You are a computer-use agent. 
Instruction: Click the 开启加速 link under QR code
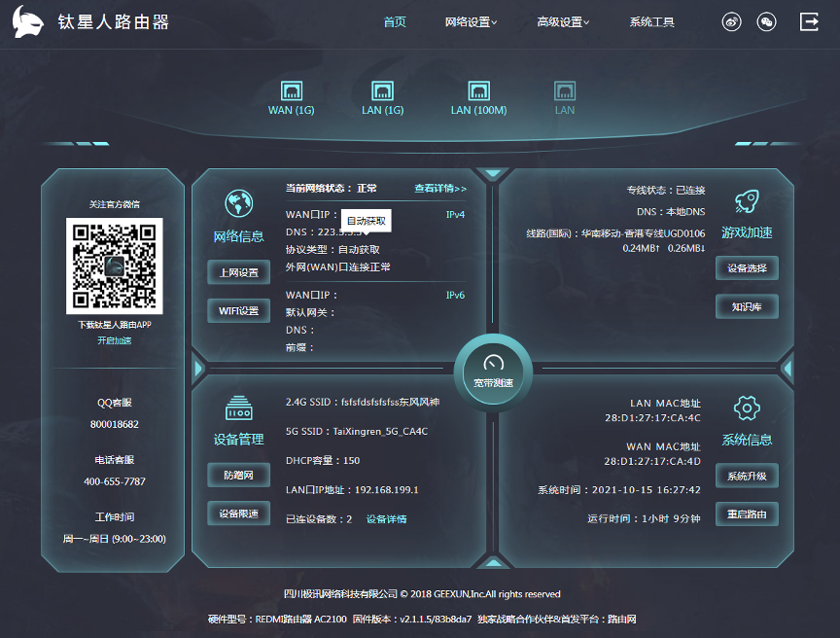[x=114, y=340]
